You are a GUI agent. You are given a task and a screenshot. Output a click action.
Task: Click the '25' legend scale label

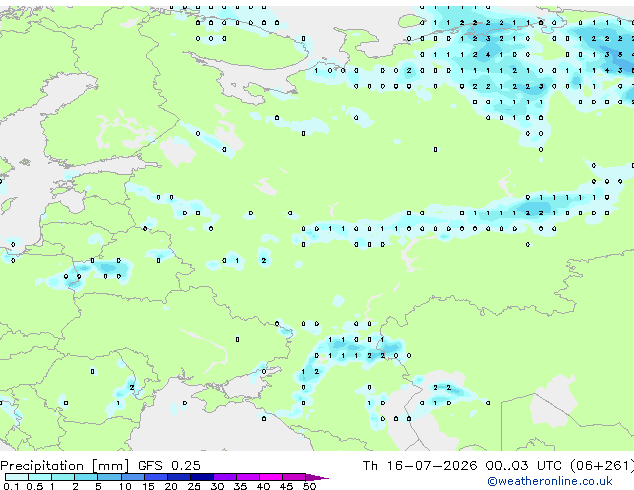point(194,486)
